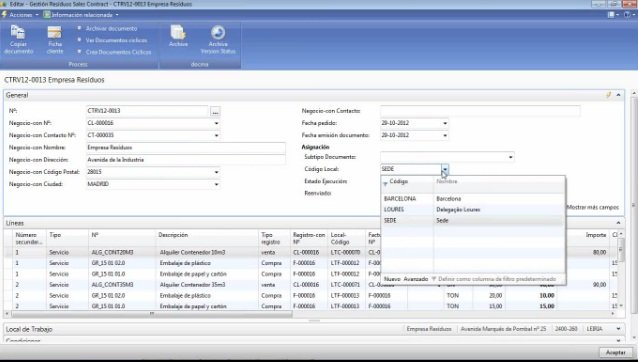Click the Código Local dropdown arrow

point(445,169)
